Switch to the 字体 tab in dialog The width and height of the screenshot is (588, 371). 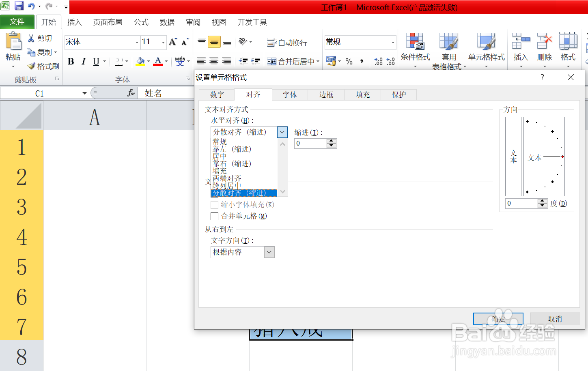click(290, 94)
